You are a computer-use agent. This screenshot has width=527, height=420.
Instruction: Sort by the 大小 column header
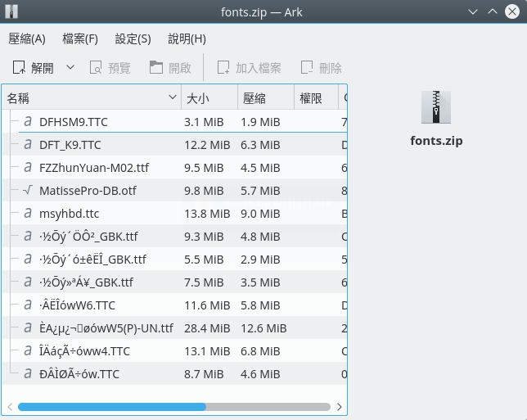(x=209, y=98)
